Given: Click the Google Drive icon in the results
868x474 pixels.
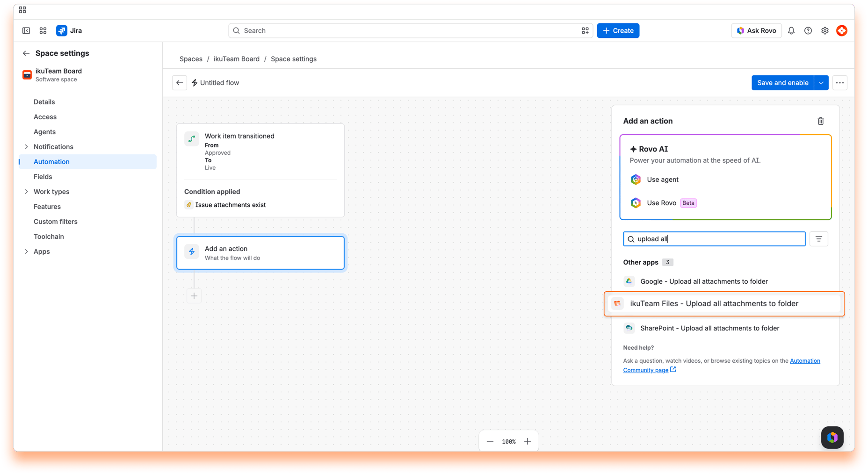Looking at the screenshot, I should [629, 281].
